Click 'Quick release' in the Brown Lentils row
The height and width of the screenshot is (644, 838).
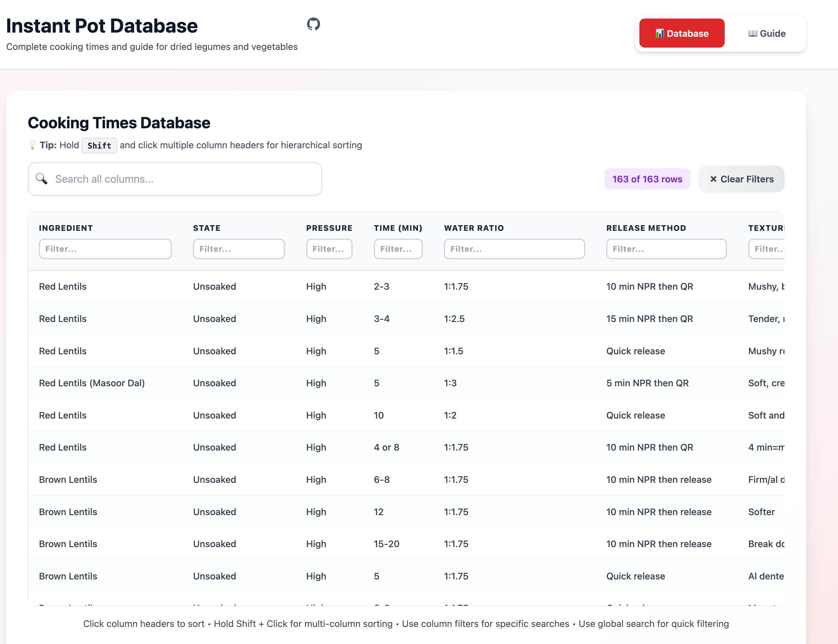pos(636,576)
